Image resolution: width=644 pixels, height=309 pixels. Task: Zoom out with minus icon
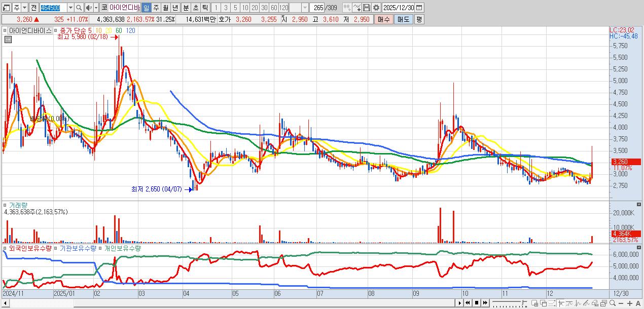tap(621, 303)
